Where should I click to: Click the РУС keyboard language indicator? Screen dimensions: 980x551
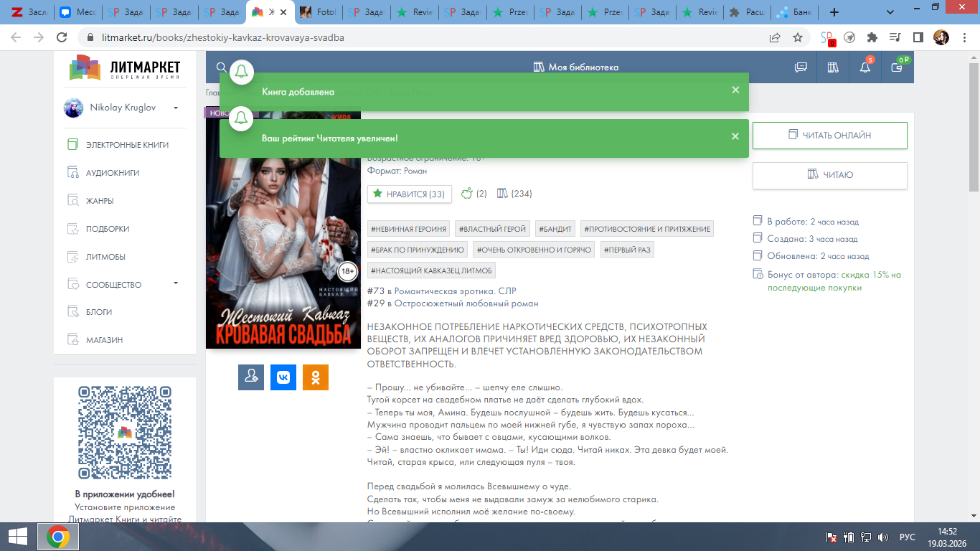coord(908,537)
